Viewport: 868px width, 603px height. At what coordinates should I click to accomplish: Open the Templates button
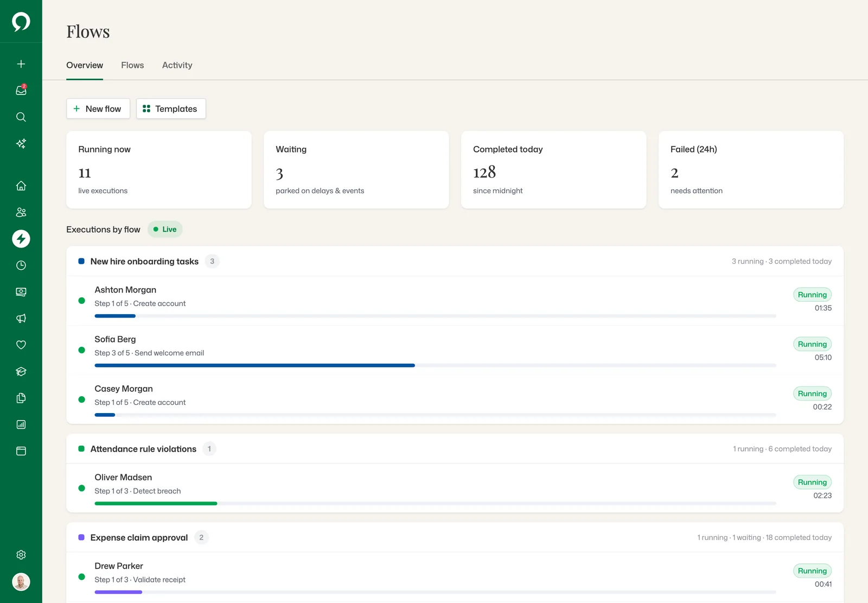(171, 109)
